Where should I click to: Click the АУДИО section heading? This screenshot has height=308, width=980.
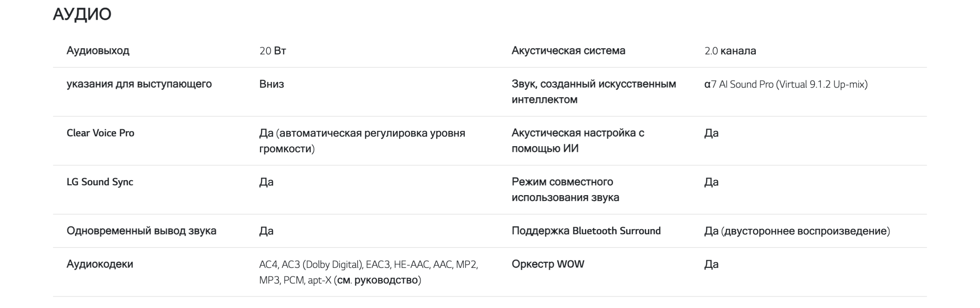[x=82, y=15]
